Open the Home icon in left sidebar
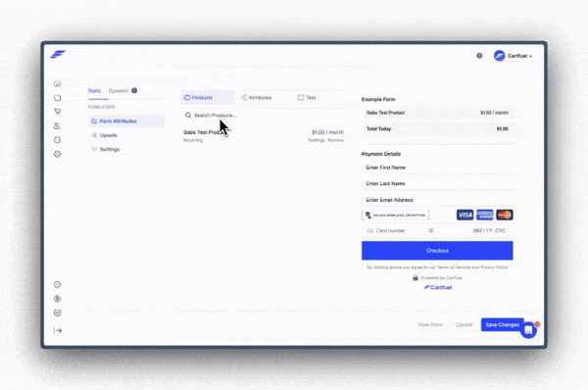Image resolution: width=588 pixels, height=390 pixels. (58, 83)
